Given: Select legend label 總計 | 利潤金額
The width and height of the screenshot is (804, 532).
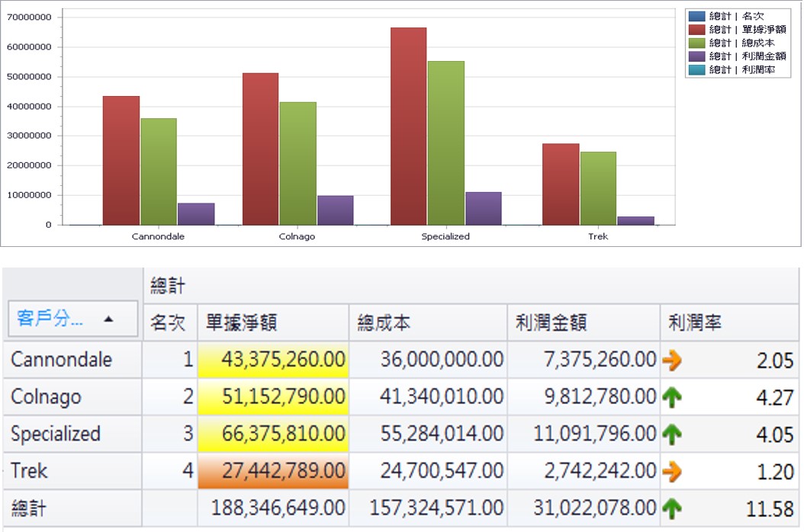Looking at the screenshot, I should click(748, 56).
